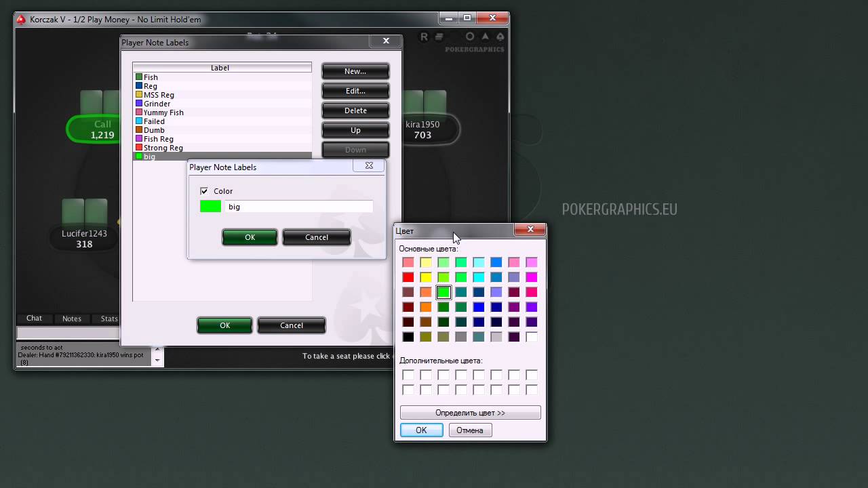
Task: Click Cancel in the label edit dialog with the Color checkbox
Action: pos(317,237)
